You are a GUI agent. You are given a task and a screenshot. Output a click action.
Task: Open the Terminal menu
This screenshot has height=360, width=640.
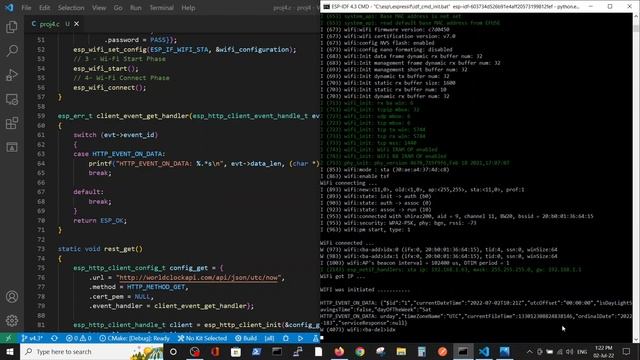tap(161, 8)
